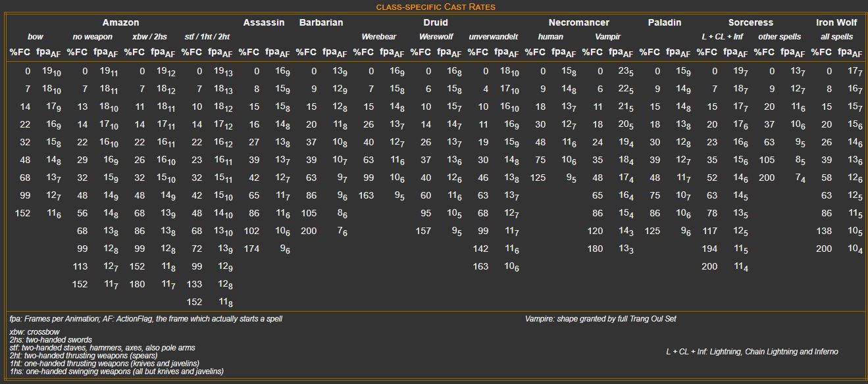Click the 152 value in Amazon bow column
This screenshot has width=868, height=384.
[23, 213]
